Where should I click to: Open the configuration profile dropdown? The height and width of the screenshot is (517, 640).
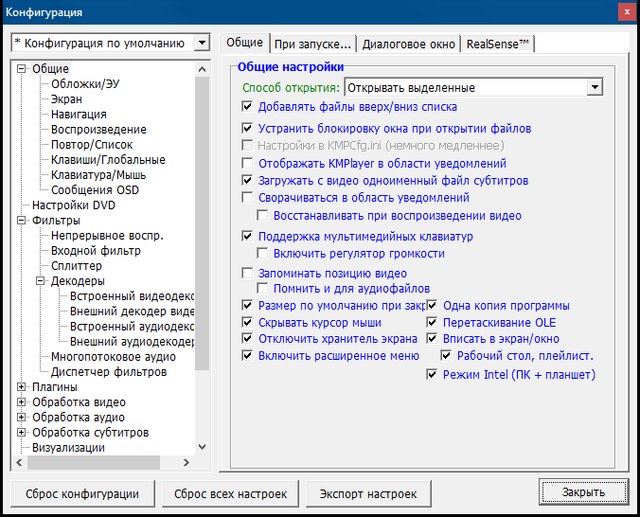pos(202,43)
